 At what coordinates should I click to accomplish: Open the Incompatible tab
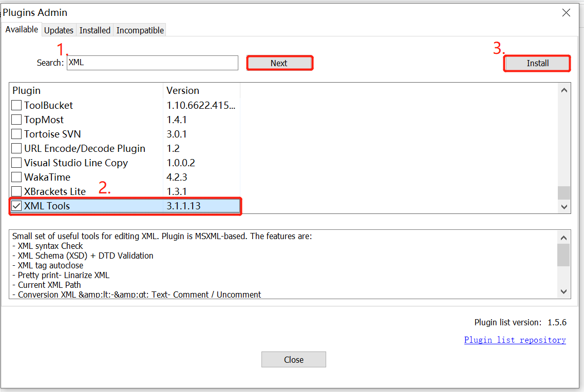(x=140, y=30)
